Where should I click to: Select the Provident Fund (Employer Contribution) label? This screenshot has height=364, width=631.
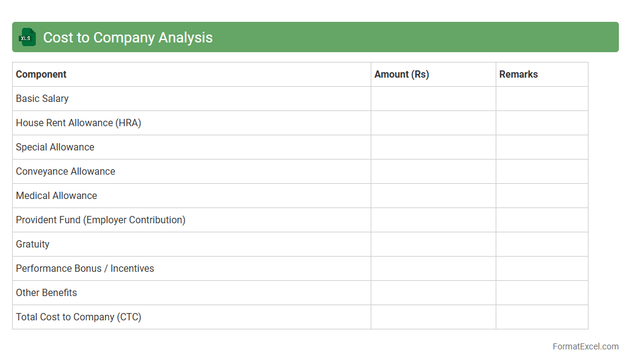click(101, 220)
